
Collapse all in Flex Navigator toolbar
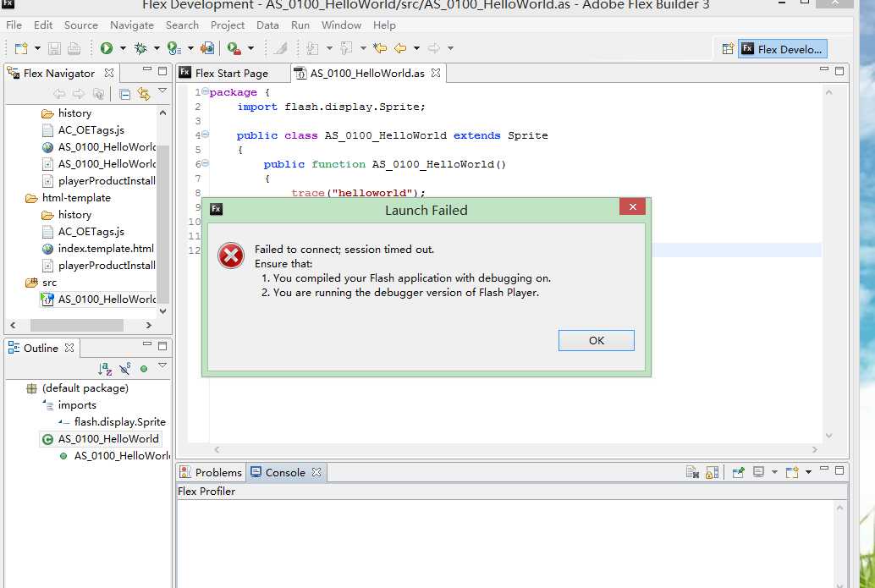[125, 94]
